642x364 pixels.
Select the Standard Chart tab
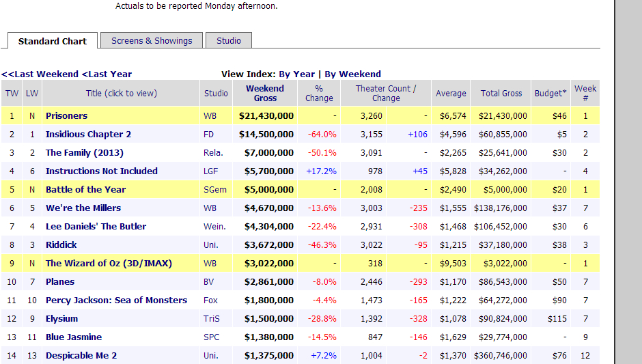(x=53, y=42)
